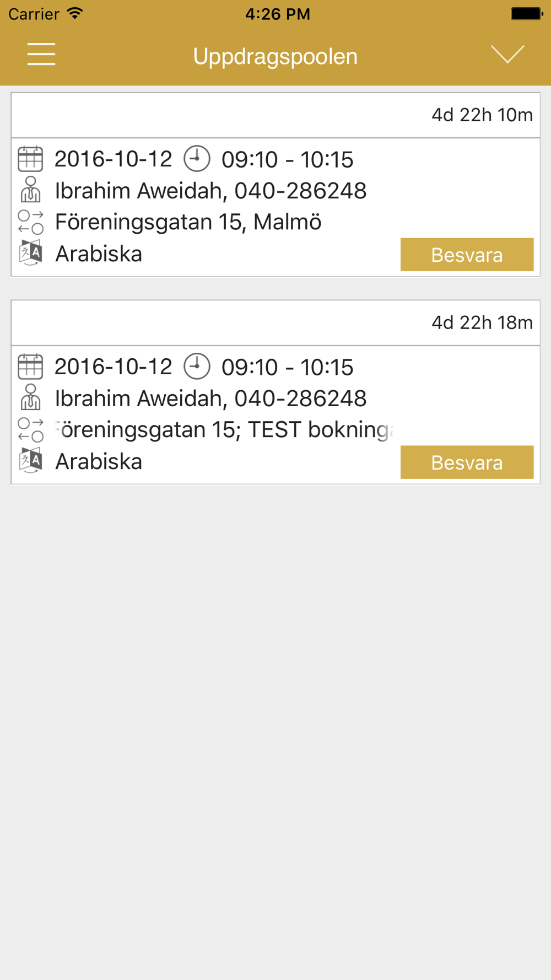Tap Besvara on the TEST bokning assignment
551x980 pixels.
467,462
